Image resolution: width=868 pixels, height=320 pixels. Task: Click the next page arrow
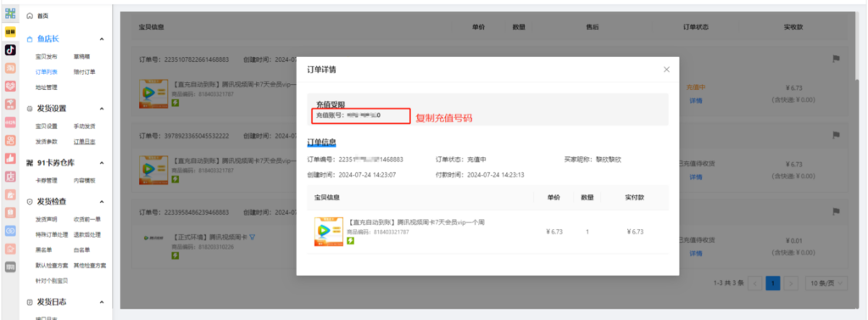click(791, 284)
